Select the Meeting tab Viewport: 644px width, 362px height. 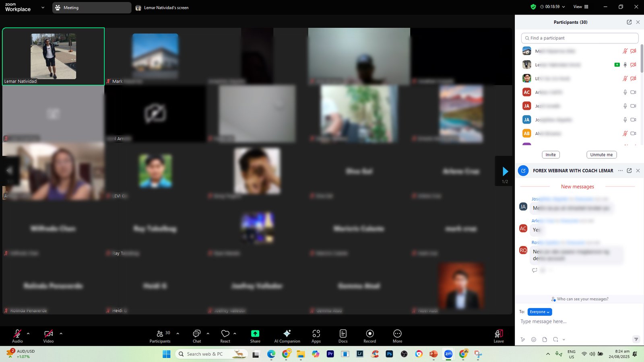point(91,8)
